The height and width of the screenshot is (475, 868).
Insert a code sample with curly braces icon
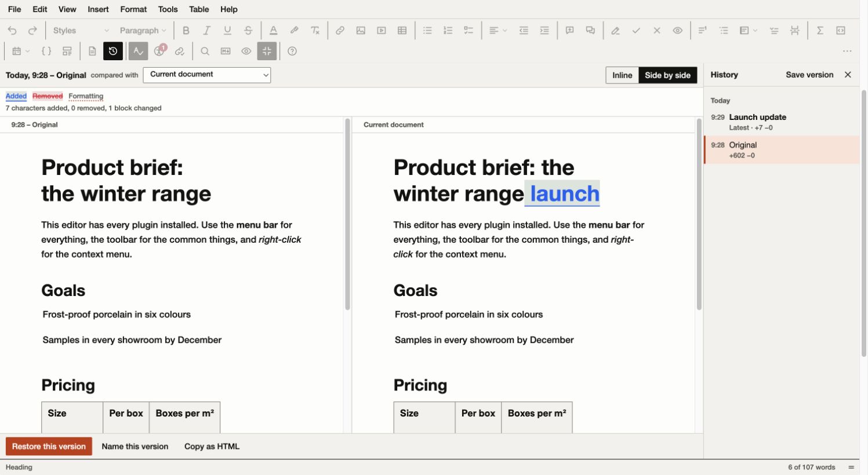tap(46, 52)
